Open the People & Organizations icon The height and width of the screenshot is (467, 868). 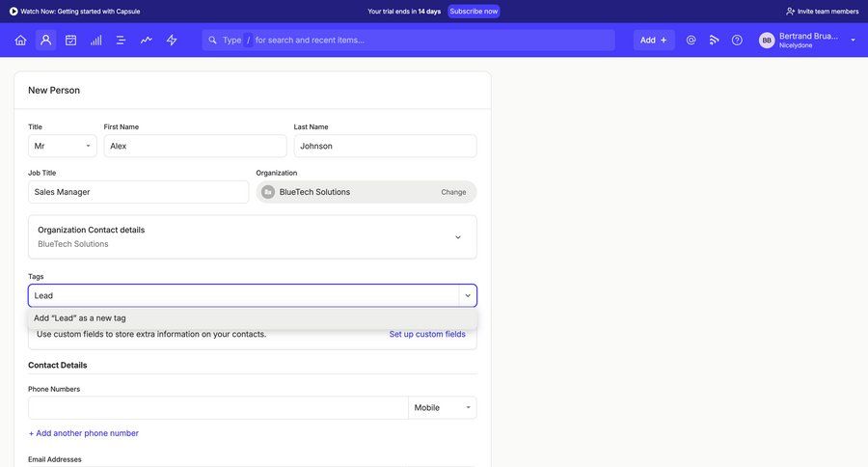tap(45, 40)
